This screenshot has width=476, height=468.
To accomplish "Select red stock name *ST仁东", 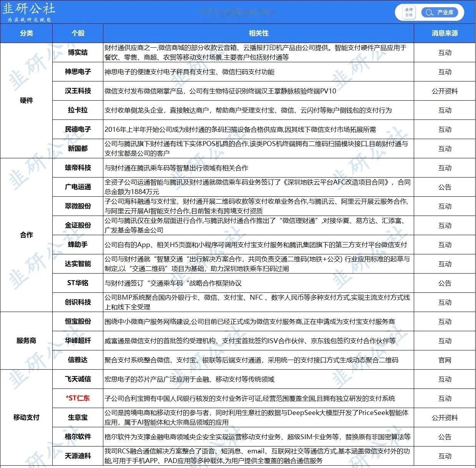I will pos(78,398).
